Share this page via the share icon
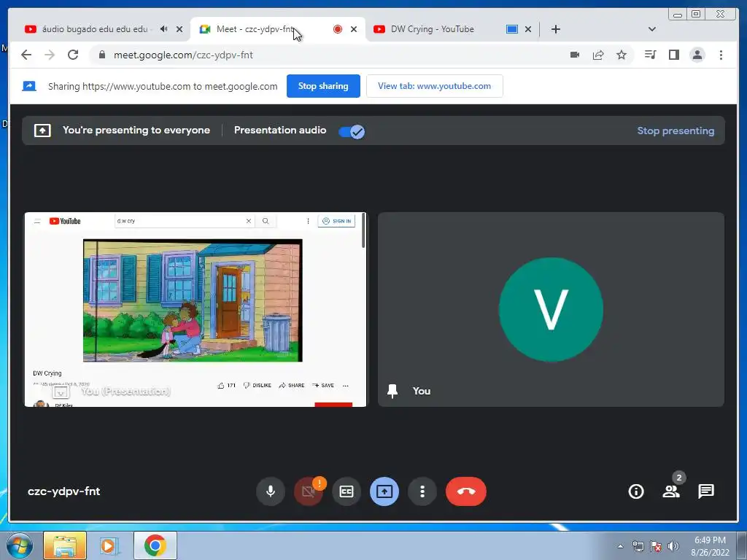Screen dimensions: 747x560 coord(598,55)
